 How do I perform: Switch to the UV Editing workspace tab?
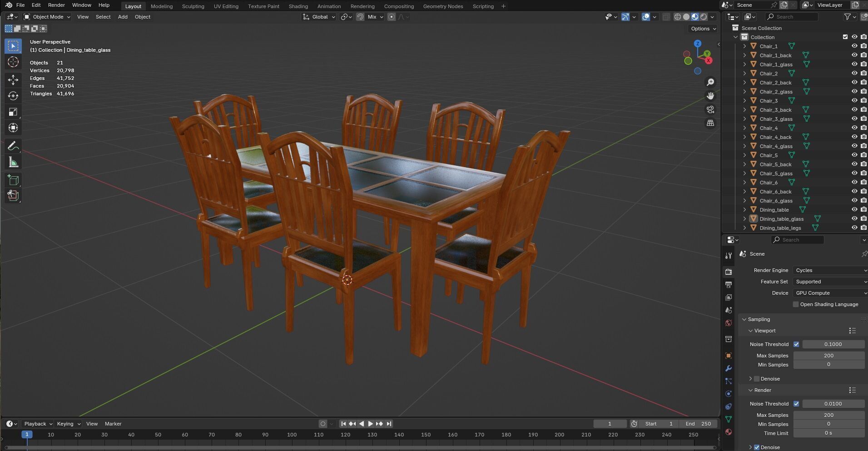(226, 6)
